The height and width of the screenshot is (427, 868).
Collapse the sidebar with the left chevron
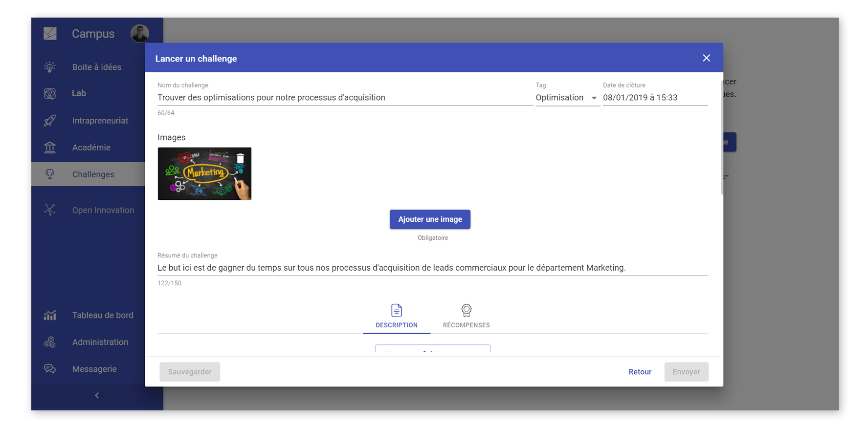point(97,396)
